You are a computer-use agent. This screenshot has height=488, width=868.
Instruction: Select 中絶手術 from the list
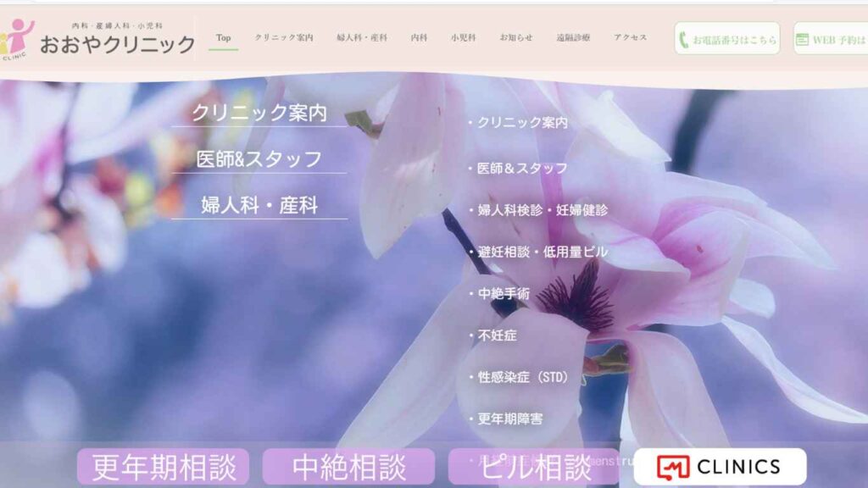coord(504,293)
